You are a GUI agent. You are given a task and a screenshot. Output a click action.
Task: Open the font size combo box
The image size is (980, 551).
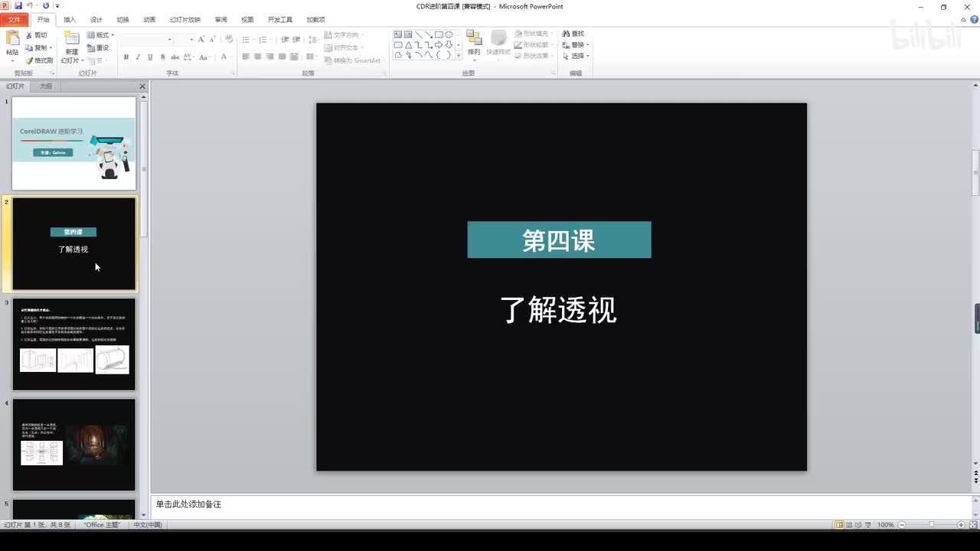185,39
